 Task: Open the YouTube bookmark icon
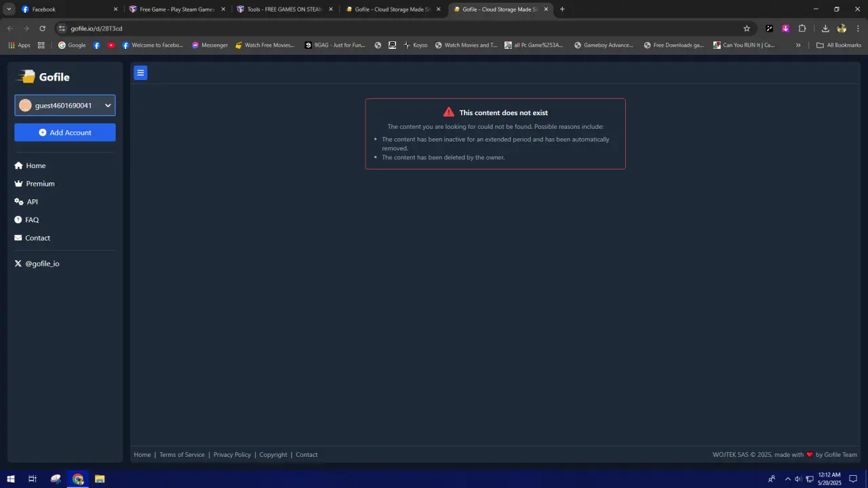[111, 45]
